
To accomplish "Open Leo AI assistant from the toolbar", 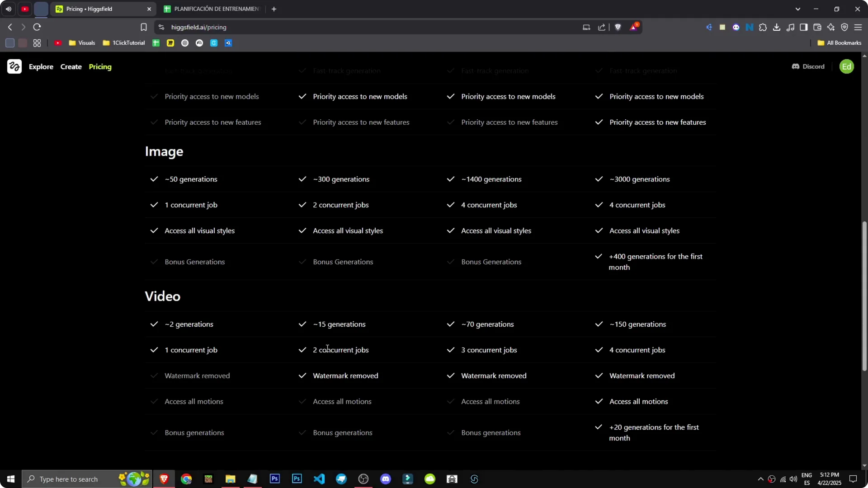I will (831, 27).
